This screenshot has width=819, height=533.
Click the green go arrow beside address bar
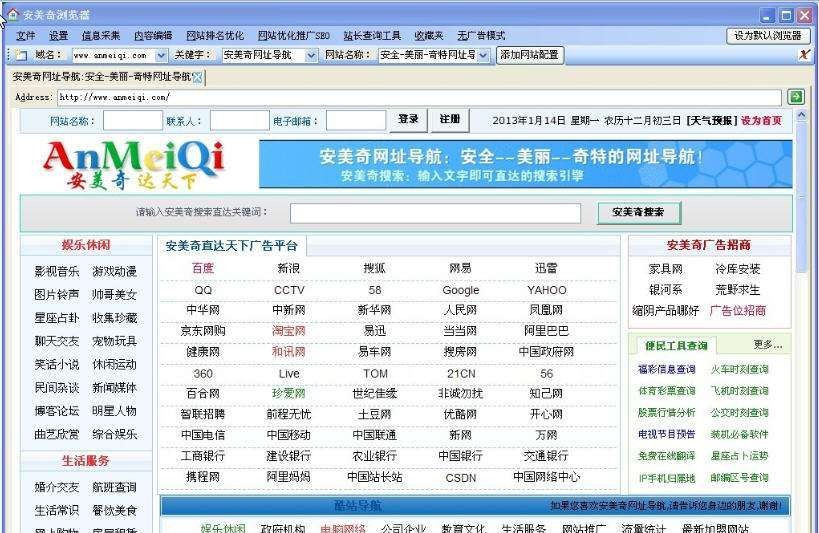pos(795,97)
